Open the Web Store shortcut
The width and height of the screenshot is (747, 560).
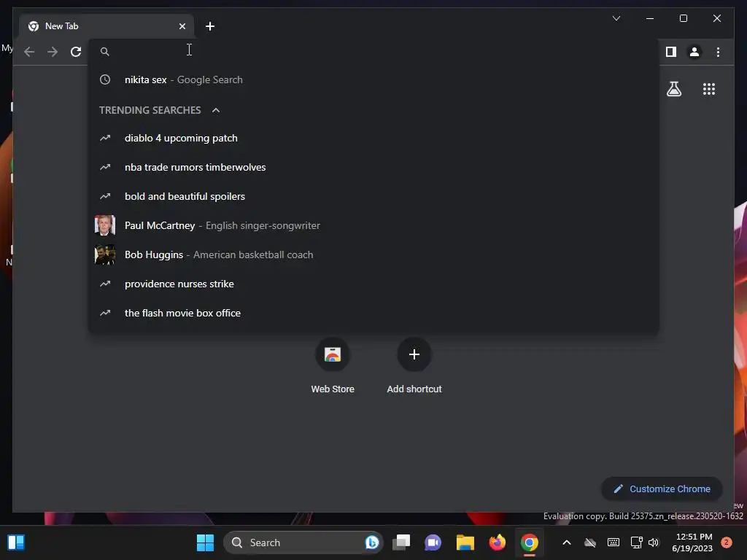[x=333, y=366]
